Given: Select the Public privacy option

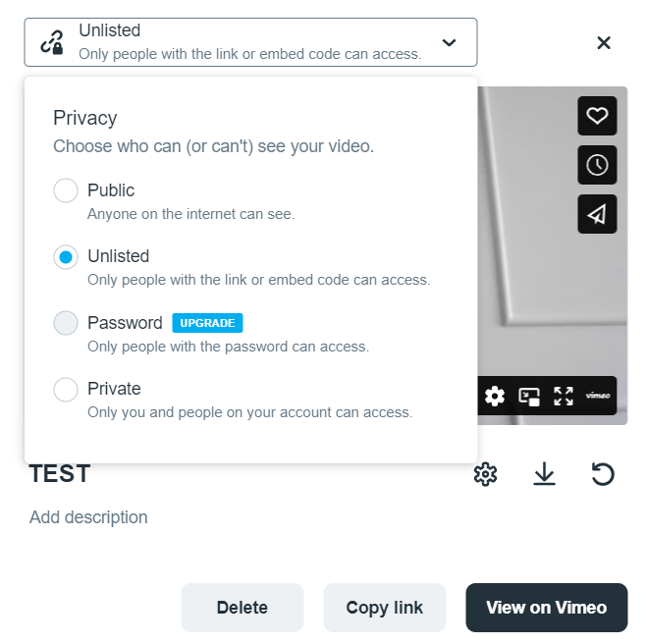Looking at the screenshot, I should click(x=66, y=190).
